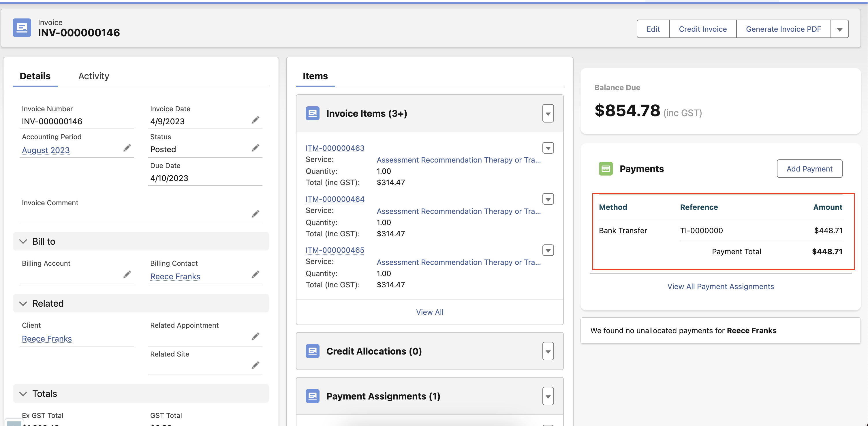
Task: Click the pencil icon for Invoice Comment
Action: [255, 214]
